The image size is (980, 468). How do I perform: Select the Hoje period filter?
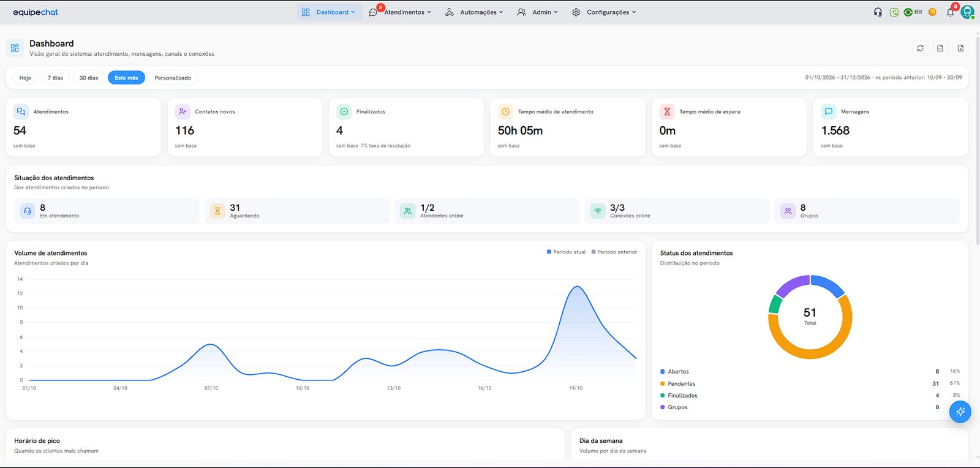tap(25, 78)
